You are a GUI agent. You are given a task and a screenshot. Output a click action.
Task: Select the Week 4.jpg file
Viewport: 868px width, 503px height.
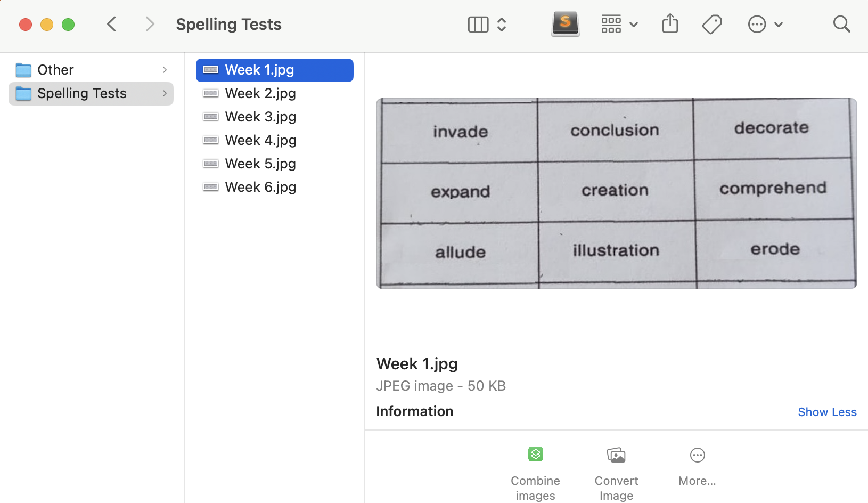260,141
